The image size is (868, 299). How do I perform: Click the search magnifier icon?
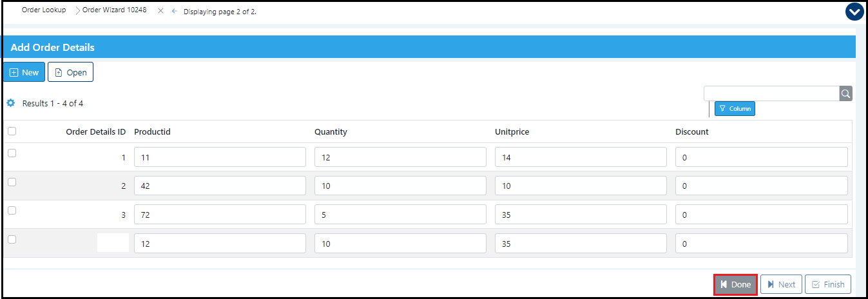(x=845, y=94)
